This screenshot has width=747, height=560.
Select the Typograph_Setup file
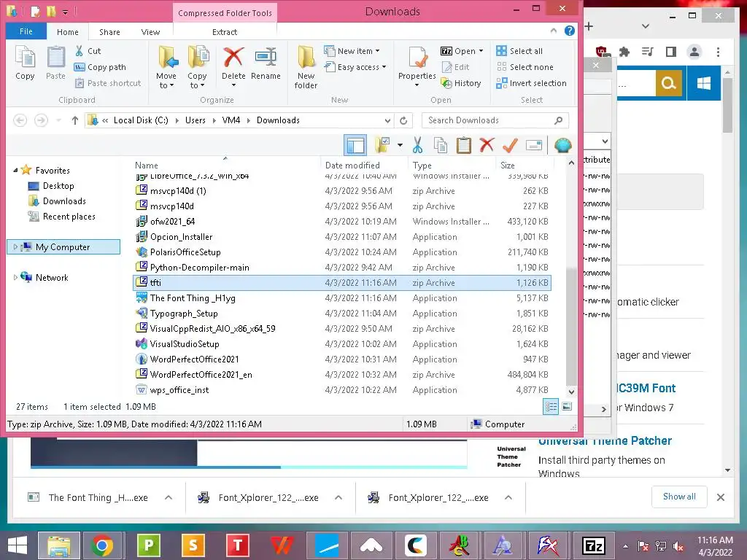(184, 314)
